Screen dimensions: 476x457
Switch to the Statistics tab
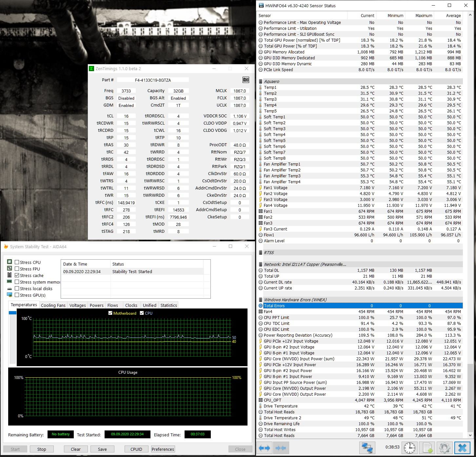(x=169, y=305)
